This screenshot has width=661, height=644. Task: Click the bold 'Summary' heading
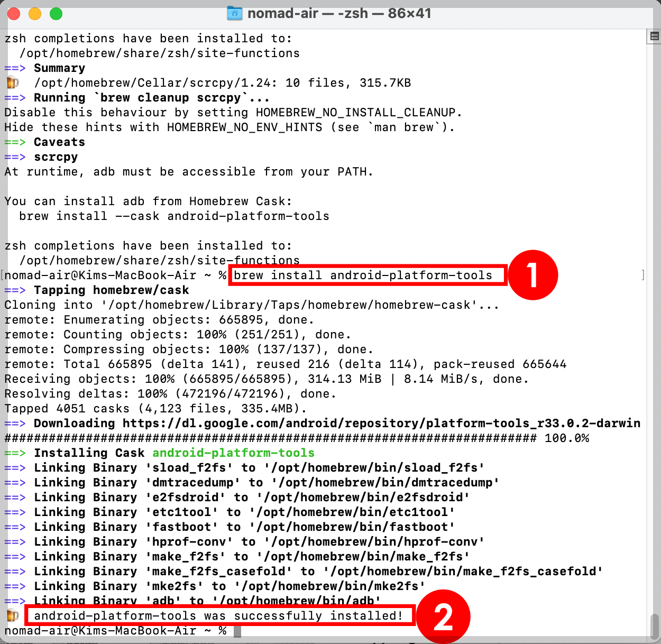pyautogui.click(x=59, y=68)
